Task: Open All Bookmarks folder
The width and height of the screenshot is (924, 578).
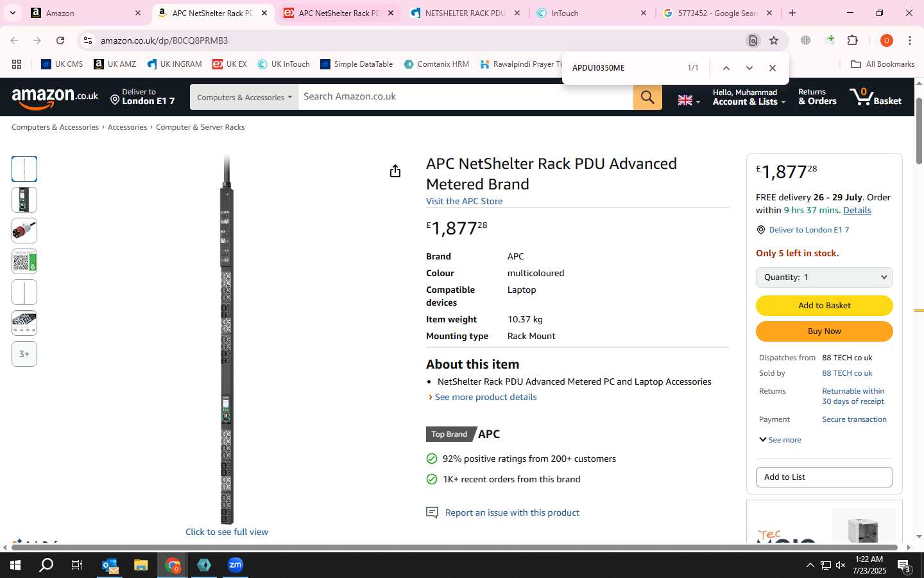Action: click(x=882, y=64)
